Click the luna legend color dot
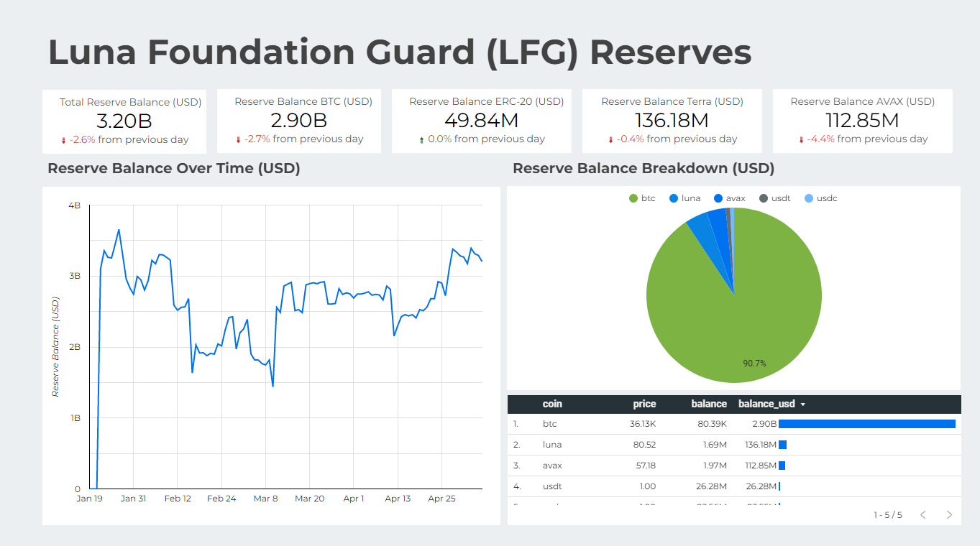Viewport: 980px width, 546px height. [674, 198]
